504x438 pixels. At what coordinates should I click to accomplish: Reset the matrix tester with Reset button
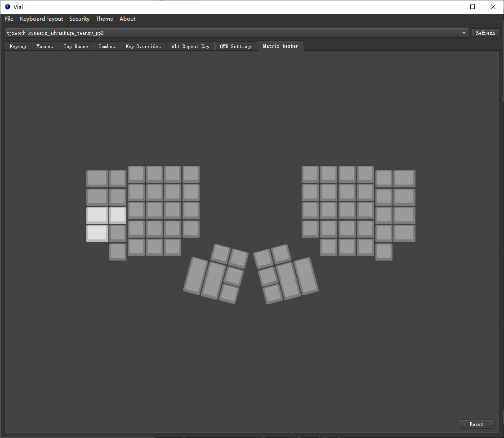coord(476,424)
